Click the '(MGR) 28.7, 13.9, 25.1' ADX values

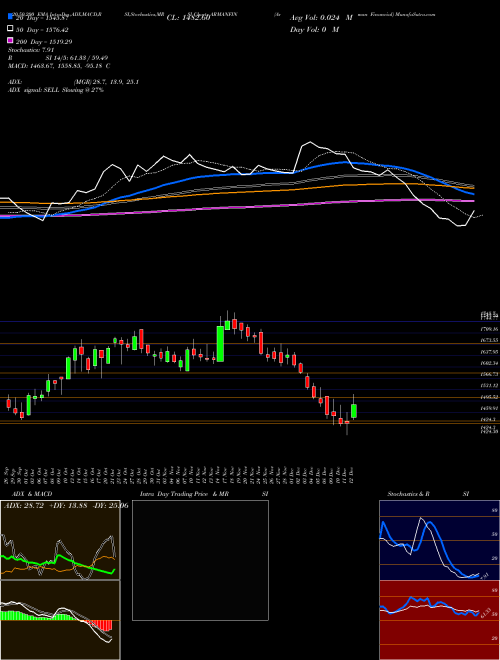coord(106,82)
